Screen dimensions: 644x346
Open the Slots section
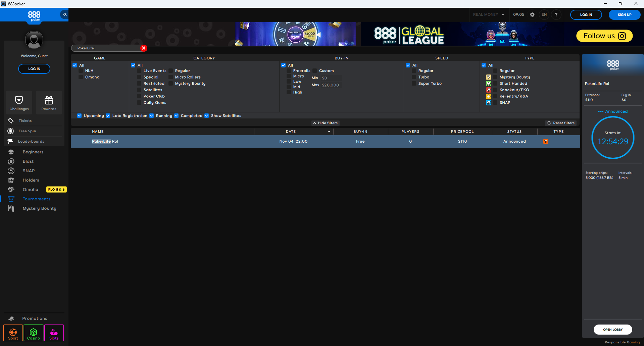click(x=54, y=333)
